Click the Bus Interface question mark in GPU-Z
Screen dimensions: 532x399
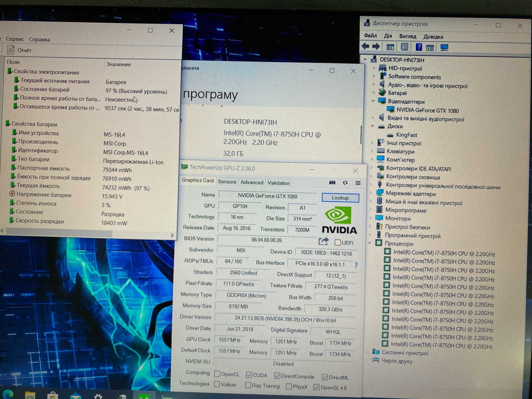(356, 265)
